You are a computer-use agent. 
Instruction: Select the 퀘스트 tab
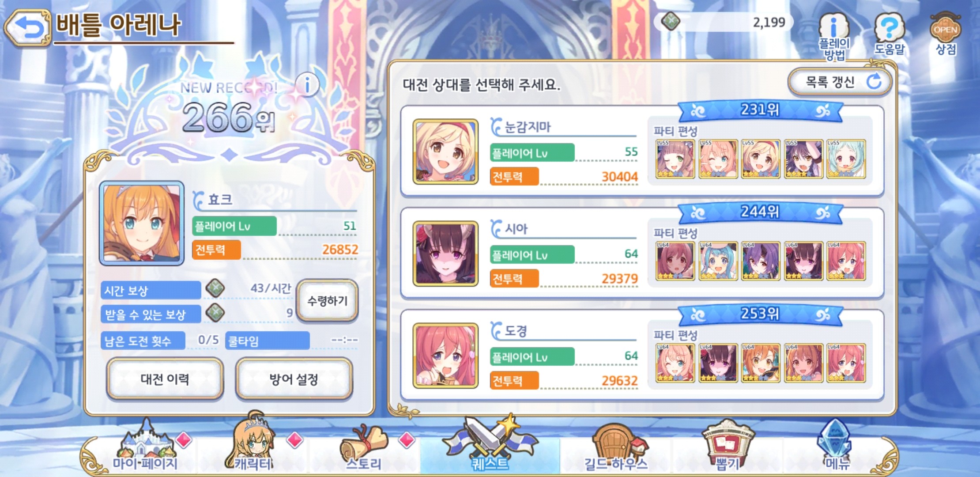(490, 444)
